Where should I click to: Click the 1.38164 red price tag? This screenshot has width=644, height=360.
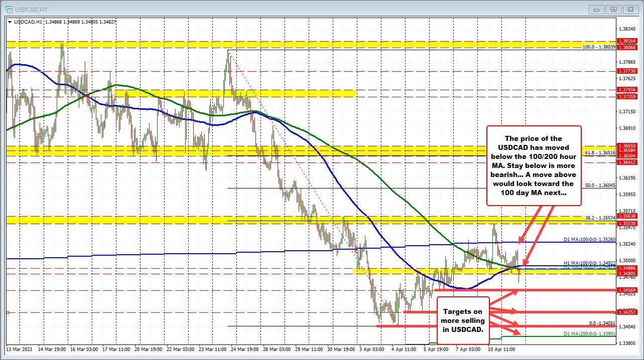[627, 41]
